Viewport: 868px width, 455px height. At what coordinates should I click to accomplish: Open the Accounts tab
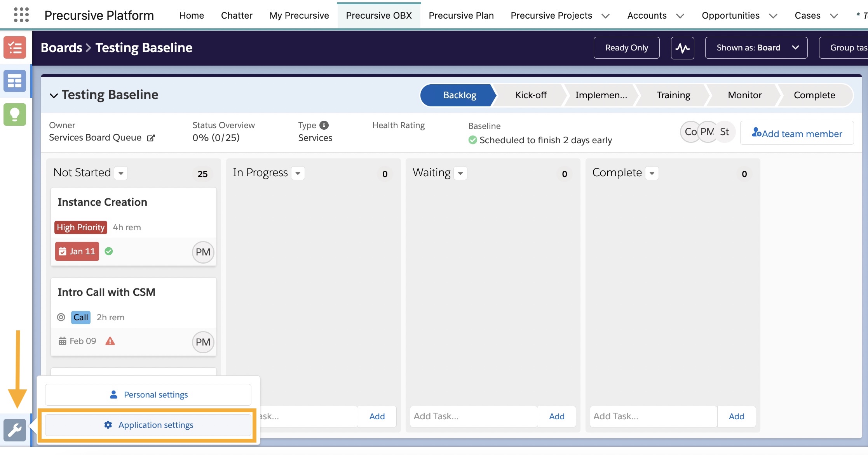tap(647, 16)
